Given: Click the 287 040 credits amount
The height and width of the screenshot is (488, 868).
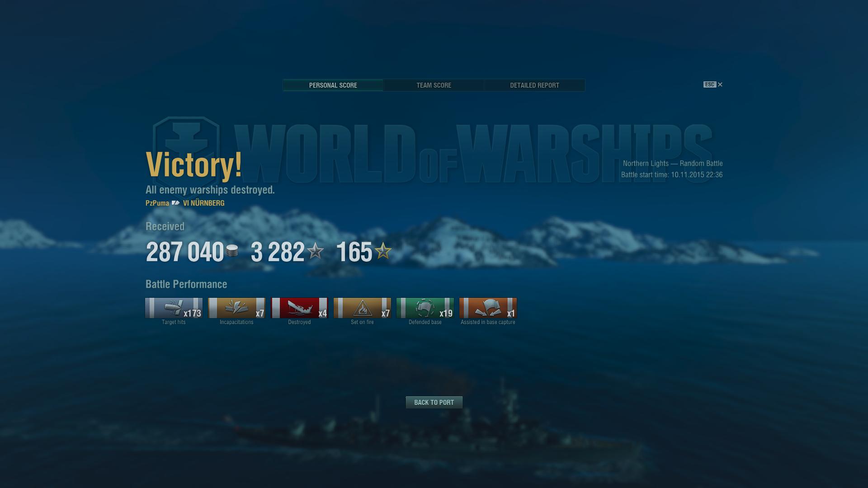Looking at the screenshot, I should [185, 252].
